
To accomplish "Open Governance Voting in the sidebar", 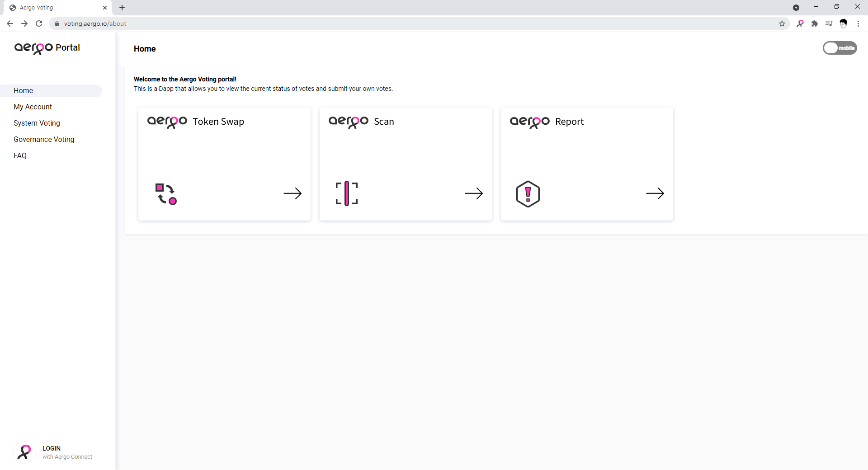I will click(x=44, y=139).
